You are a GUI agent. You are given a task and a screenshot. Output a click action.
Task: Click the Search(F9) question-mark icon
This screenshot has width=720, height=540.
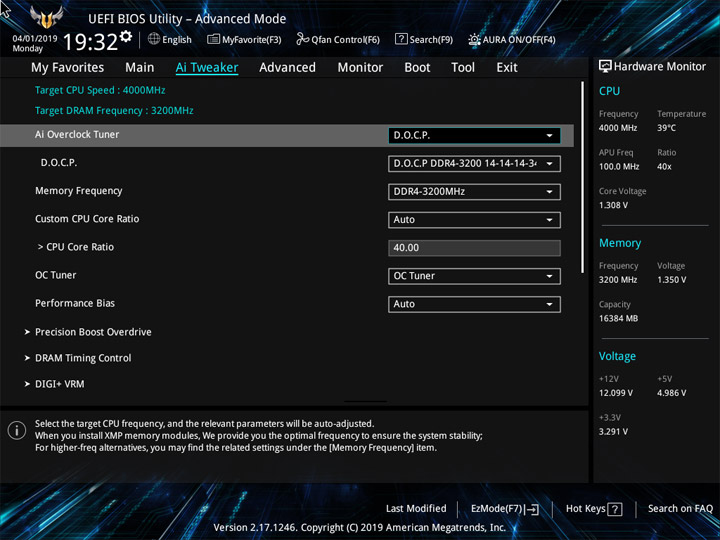click(401, 39)
